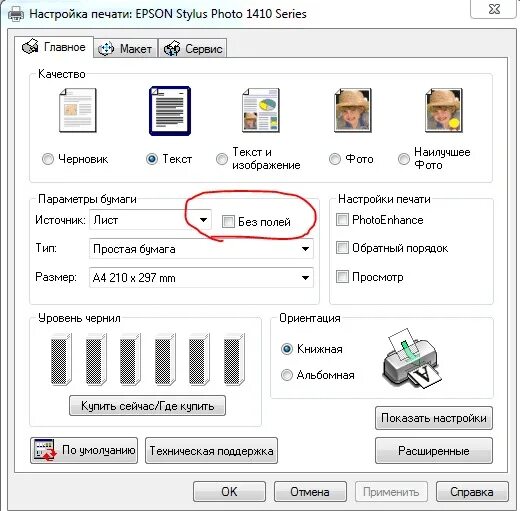Switch to the Главное tab
Image resolution: width=520 pixels, height=511 pixels.
54,47
